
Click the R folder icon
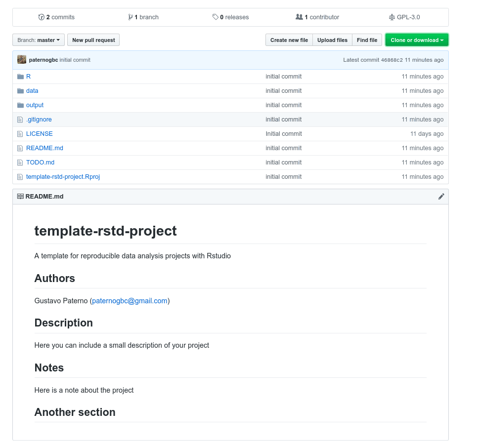(20, 77)
